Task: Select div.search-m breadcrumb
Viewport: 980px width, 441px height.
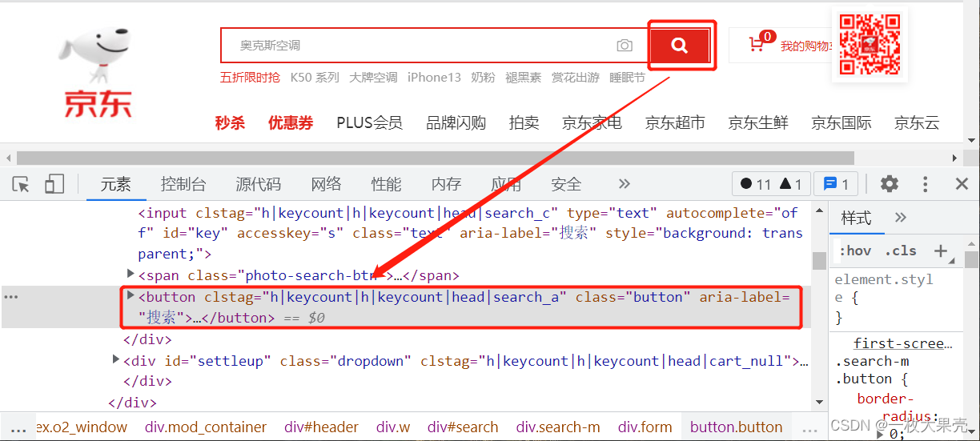Action: tap(558, 427)
